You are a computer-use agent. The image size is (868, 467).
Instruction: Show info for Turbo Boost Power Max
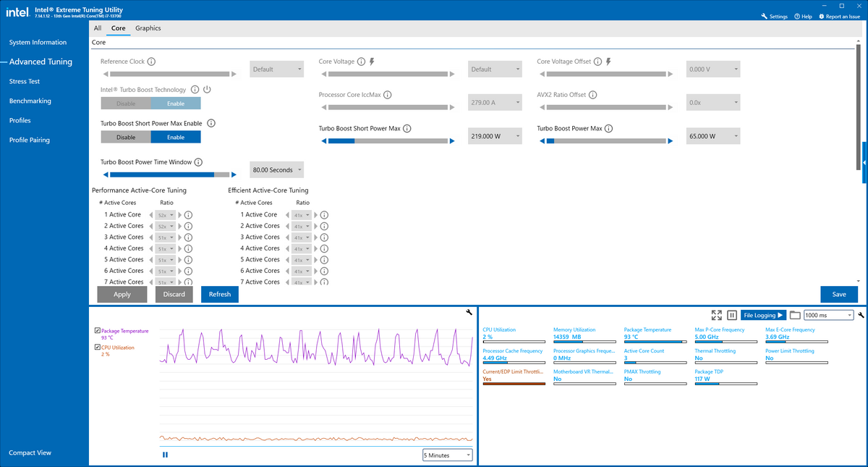609,128
